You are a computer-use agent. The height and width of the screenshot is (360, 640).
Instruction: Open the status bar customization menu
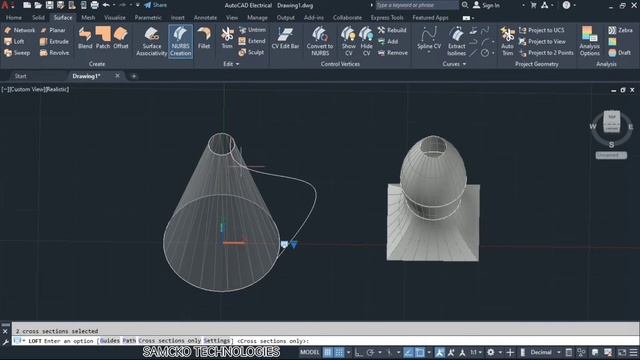(633, 352)
